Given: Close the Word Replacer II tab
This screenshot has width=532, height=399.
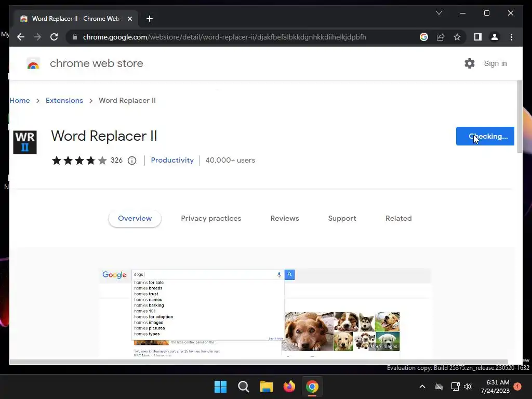Looking at the screenshot, I should click(129, 19).
